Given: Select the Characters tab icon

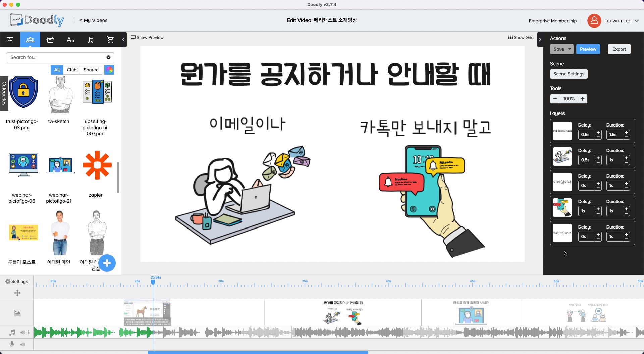Looking at the screenshot, I should [30, 40].
